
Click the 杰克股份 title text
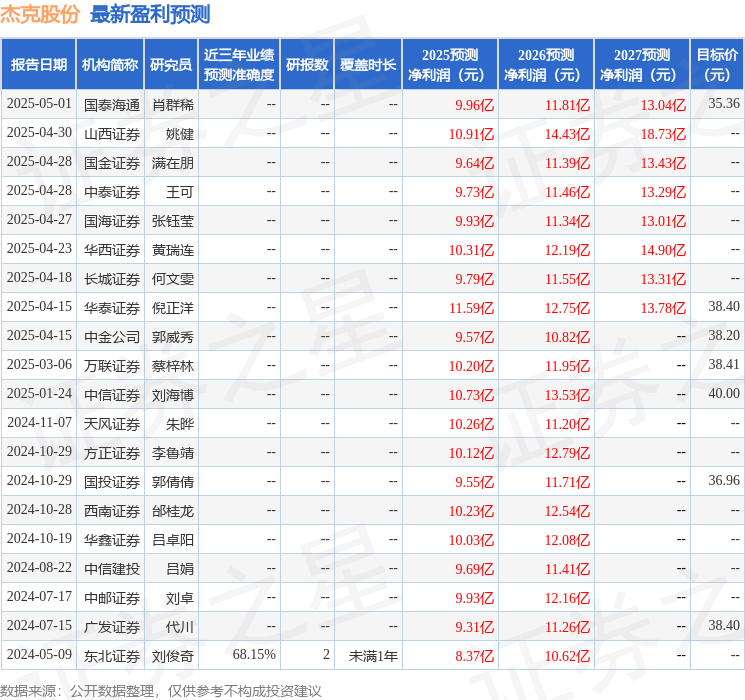[40, 14]
